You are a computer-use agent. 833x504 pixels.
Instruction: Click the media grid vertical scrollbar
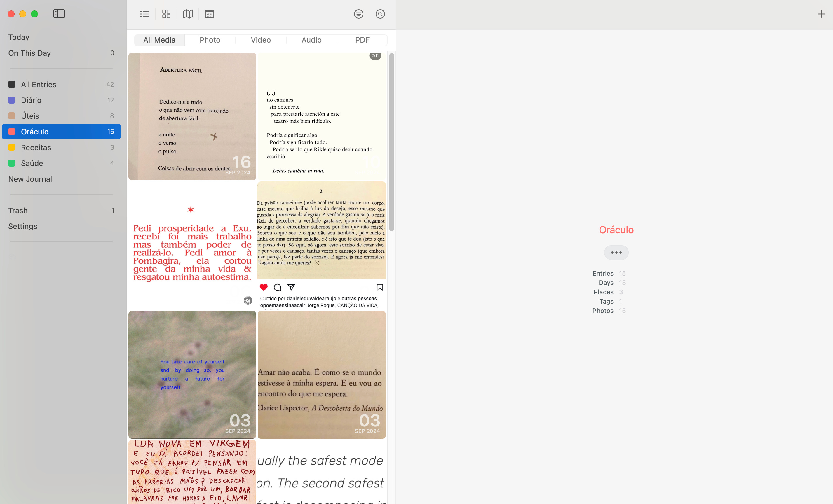tap(392, 142)
